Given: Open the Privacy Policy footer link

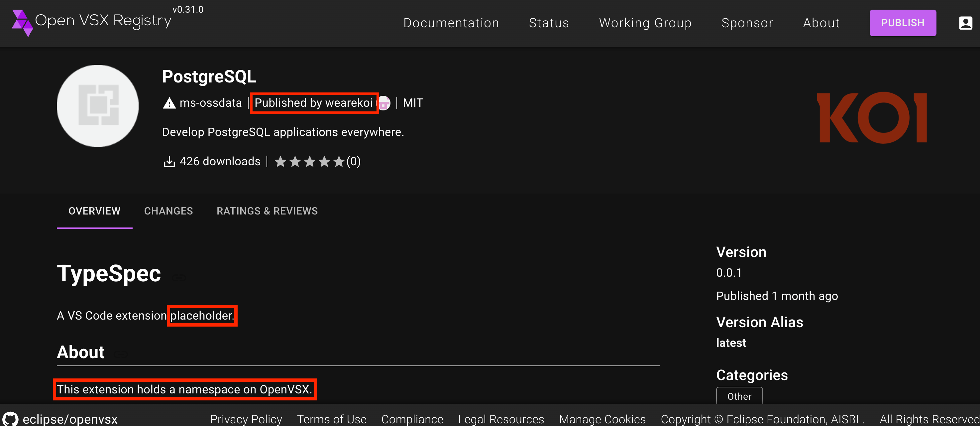Looking at the screenshot, I should (246, 419).
